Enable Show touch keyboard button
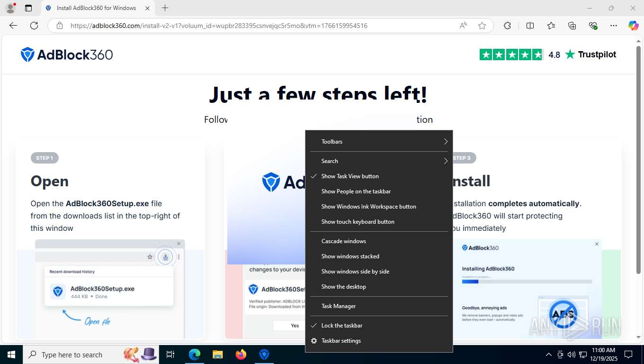This screenshot has height=364, width=644. (x=379, y=222)
